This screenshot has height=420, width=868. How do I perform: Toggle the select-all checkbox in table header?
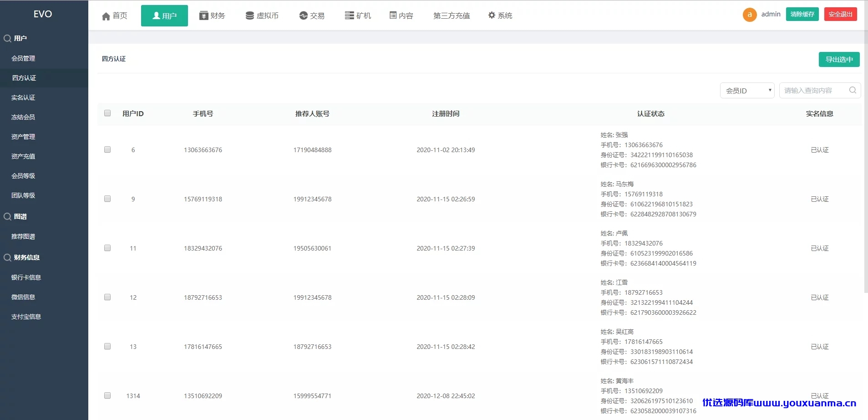107,113
